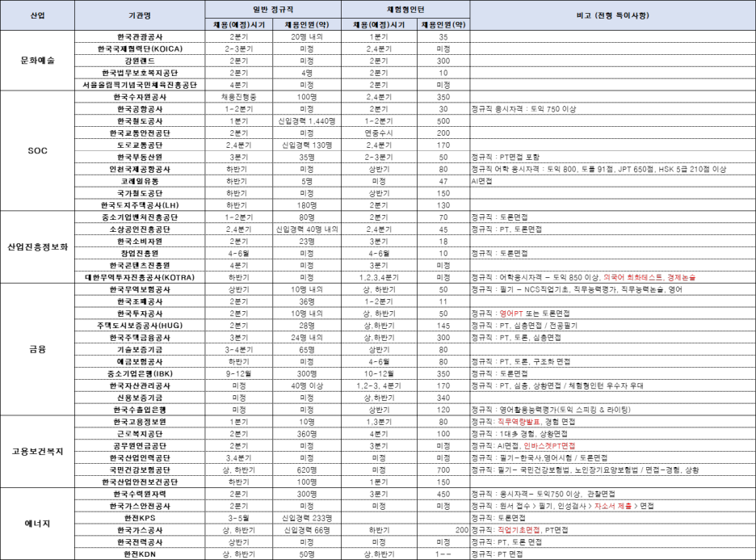The image size is (756, 560).
Task: Select the 문화예술 industry cell
Action: (38, 61)
